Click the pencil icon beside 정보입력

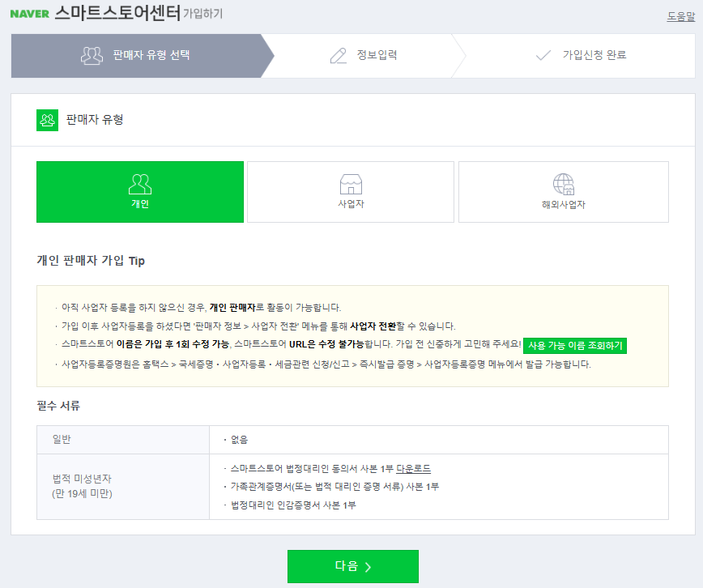click(x=338, y=55)
